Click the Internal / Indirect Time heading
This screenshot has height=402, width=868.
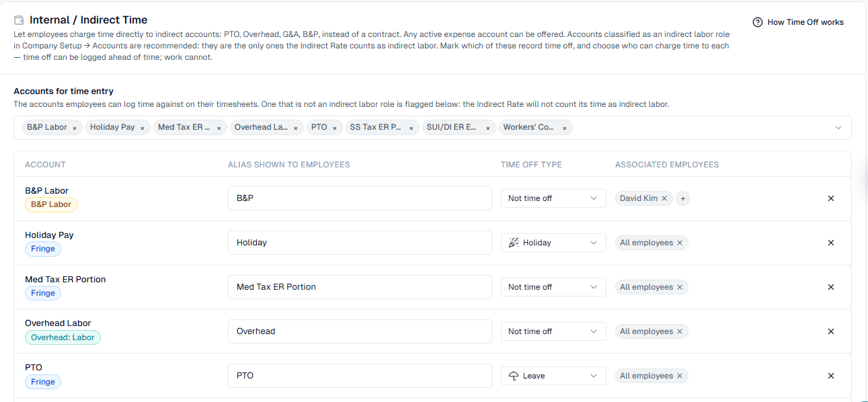tap(89, 20)
